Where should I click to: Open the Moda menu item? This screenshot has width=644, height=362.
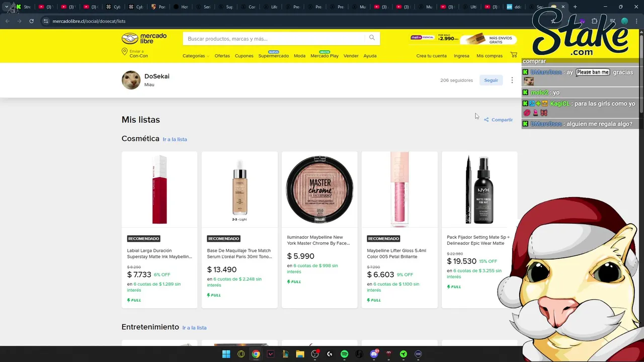(299, 56)
